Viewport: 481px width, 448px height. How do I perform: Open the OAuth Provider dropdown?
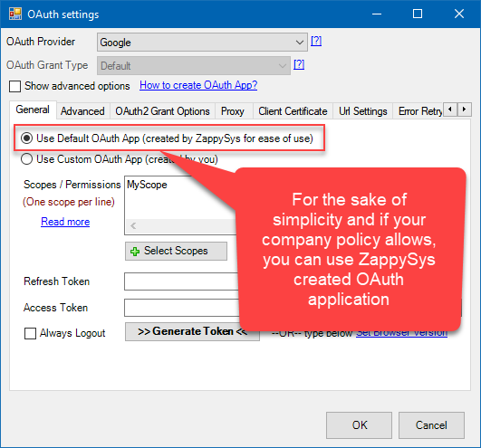point(202,42)
